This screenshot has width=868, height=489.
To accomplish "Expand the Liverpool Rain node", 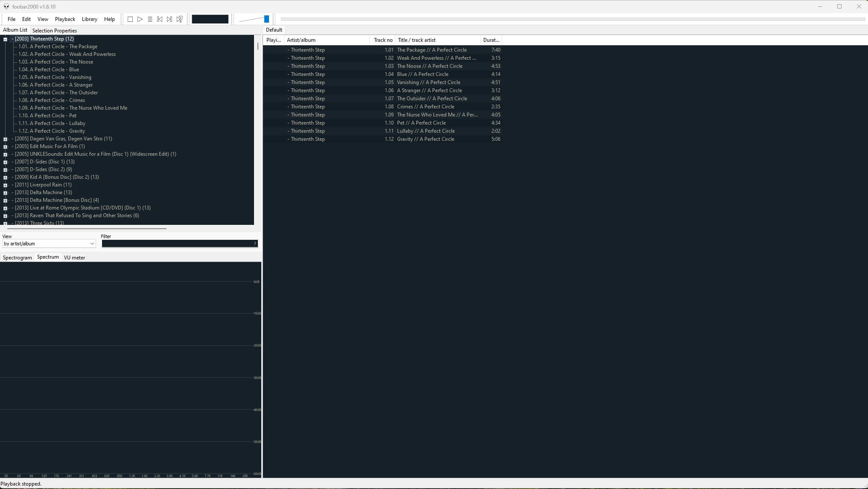I will click(x=6, y=185).
